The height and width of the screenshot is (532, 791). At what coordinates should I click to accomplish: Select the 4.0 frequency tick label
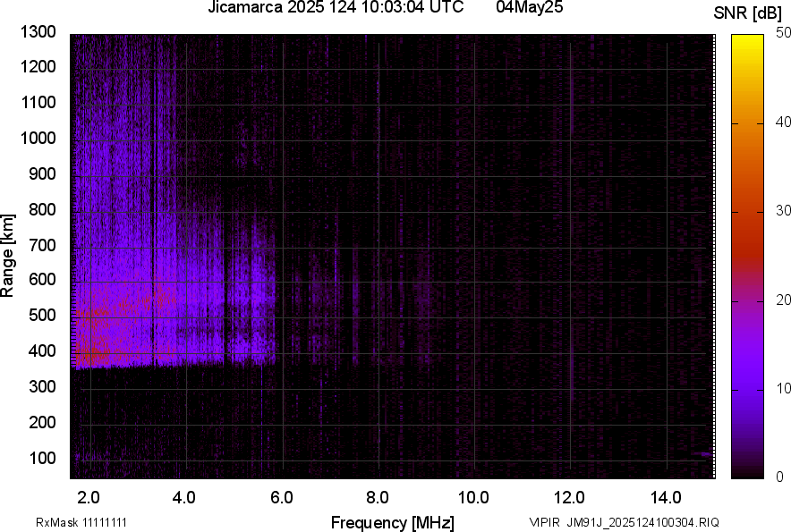click(x=184, y=498)
